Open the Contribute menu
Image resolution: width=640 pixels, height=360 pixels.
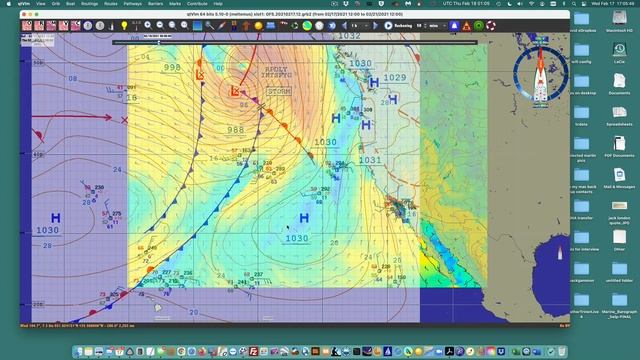(x=197, y=4)
